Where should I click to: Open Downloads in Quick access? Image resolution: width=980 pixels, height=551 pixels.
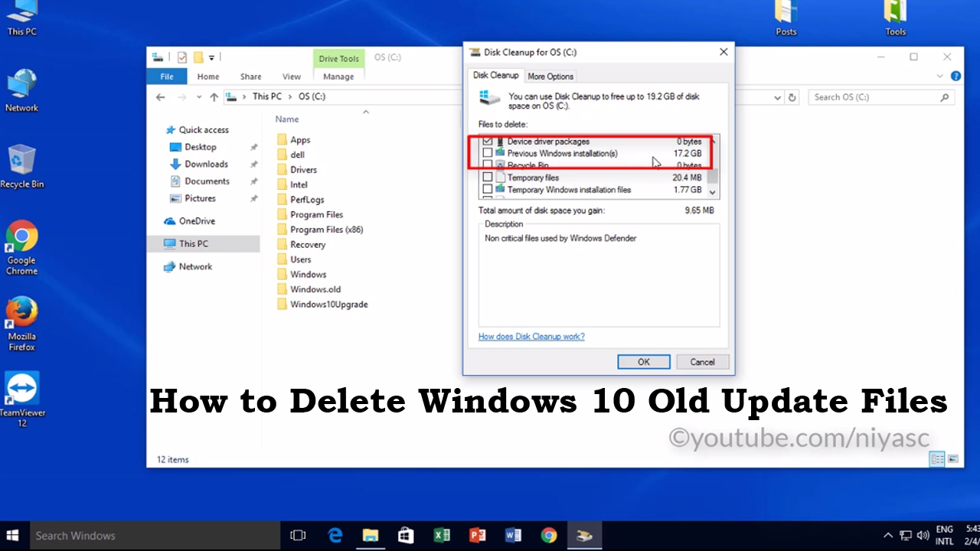pyautogui.click(x=206, y=164)
